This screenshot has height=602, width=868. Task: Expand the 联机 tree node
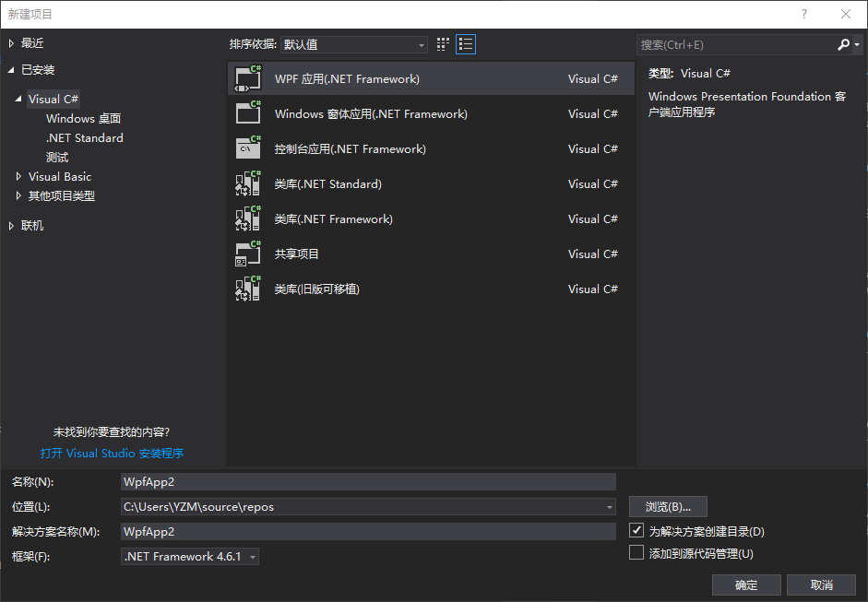[11, 226]
